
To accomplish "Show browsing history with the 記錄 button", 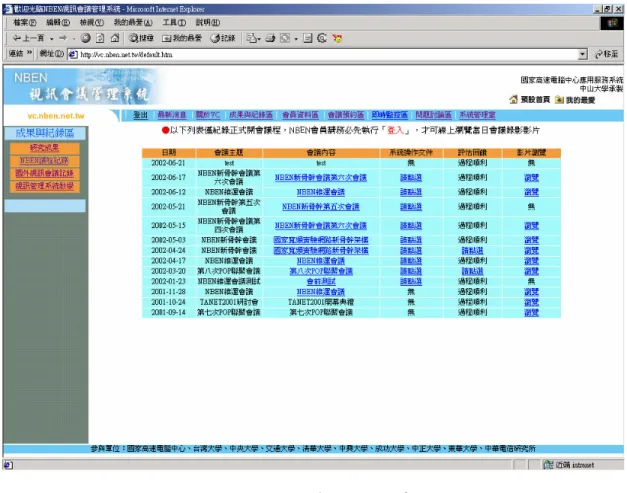I will (x=223, y=38).
